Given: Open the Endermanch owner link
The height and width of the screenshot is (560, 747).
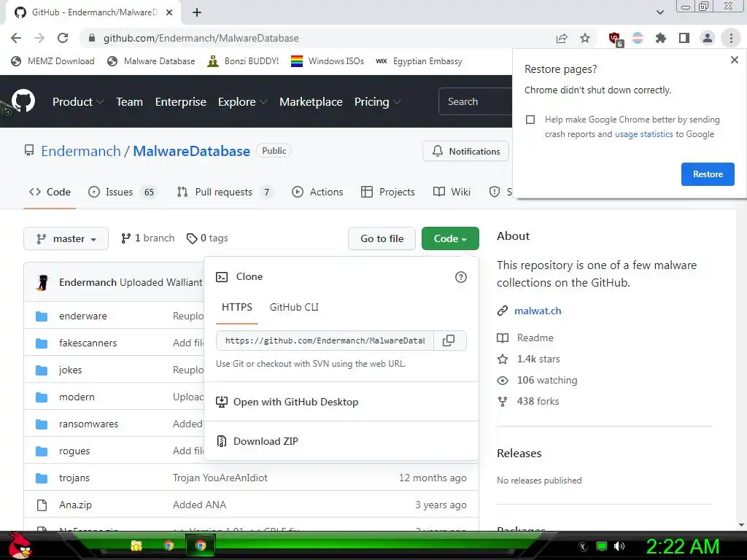Looking at the screenshot, I should click(80, 152).
